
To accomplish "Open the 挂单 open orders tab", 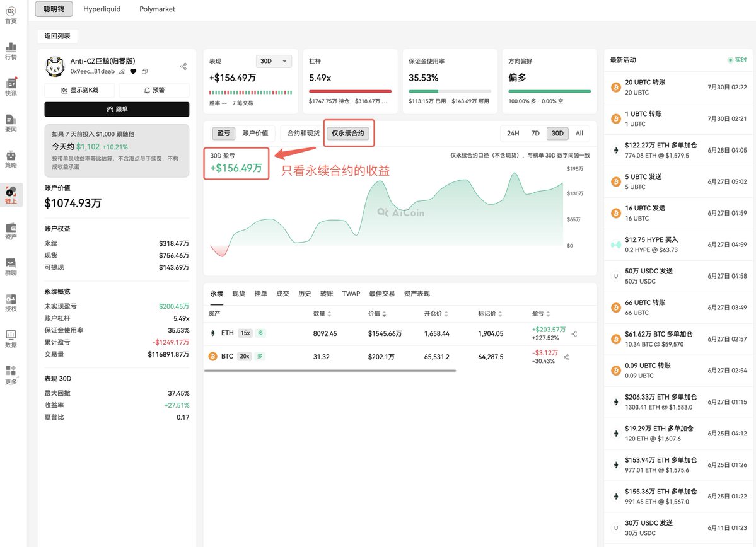I will (x=260, y=294).
